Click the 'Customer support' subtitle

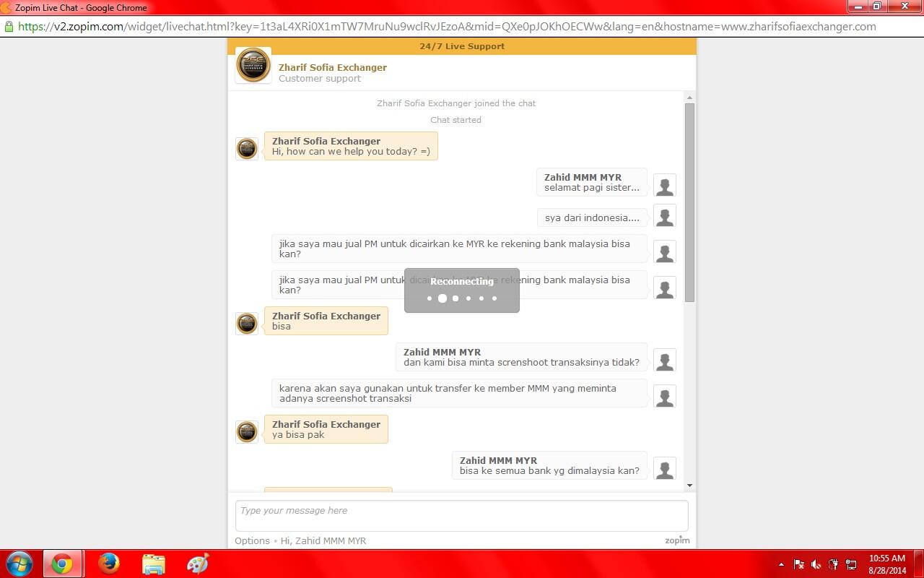coord(320,79)
